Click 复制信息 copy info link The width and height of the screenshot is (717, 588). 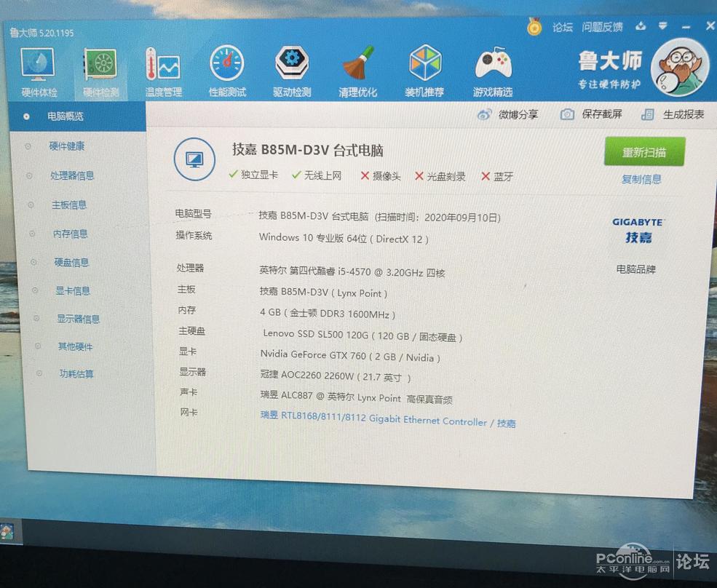[641, 179]
